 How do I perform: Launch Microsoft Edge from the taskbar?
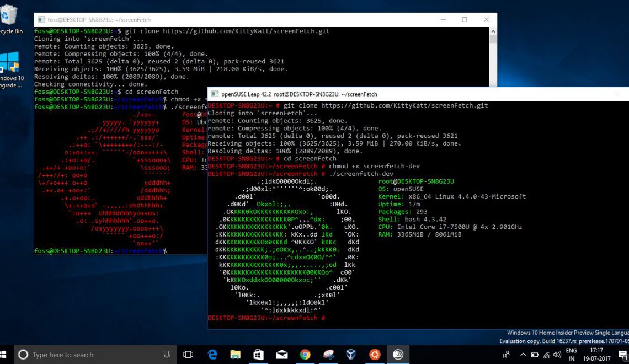click(212, 355)
